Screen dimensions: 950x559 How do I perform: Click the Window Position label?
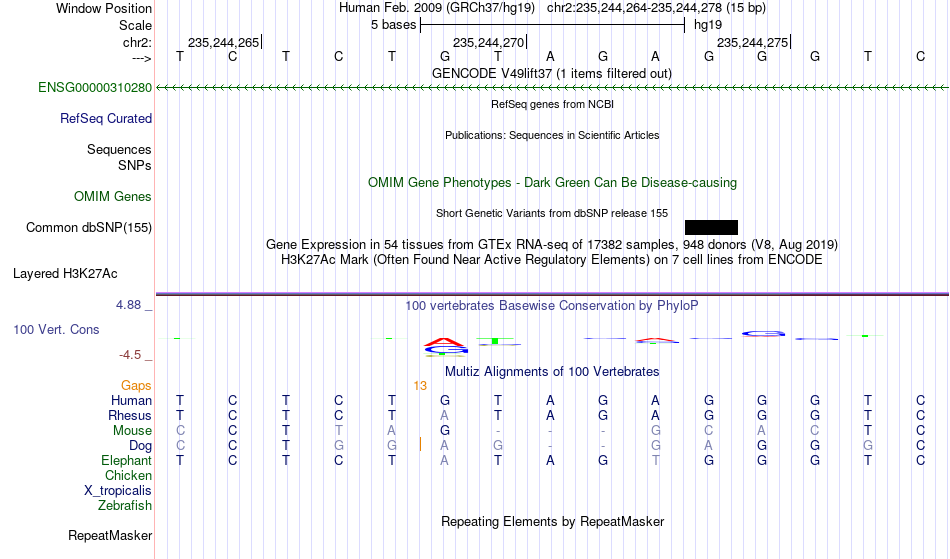pyautogui.click(x=104, y=8)
